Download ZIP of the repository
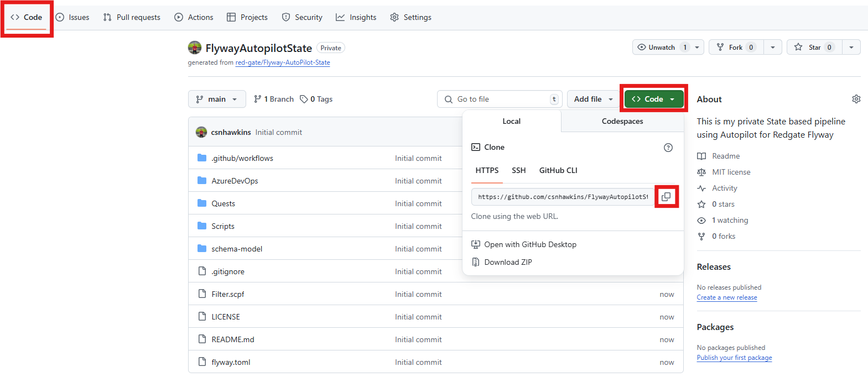868x377 pixels. click(508, 262)
